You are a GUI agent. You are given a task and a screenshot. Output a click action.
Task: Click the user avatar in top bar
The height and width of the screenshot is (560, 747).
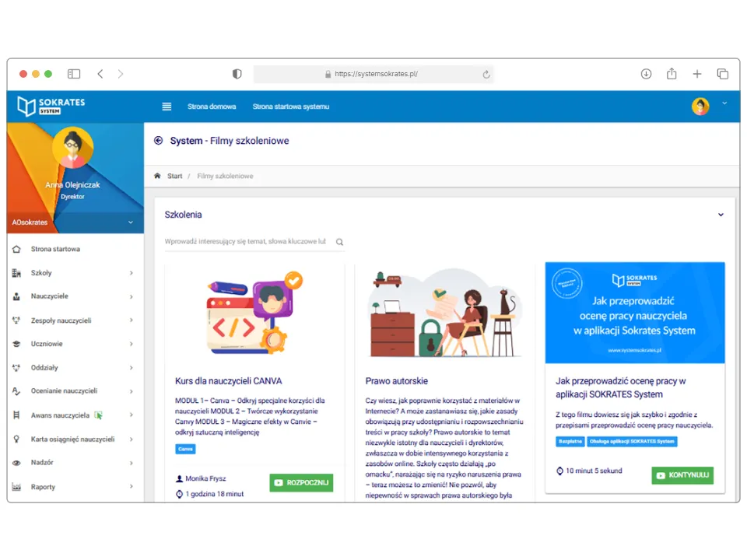[700, 107]
